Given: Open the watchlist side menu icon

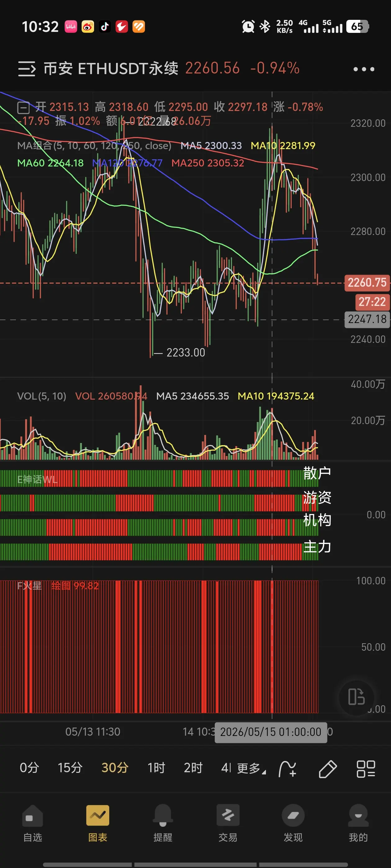Looking at the screenshot, I should click(27, 69).
